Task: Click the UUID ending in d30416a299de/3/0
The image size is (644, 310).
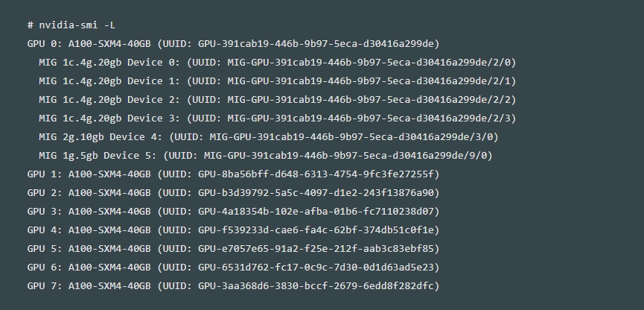Action: (x=351, y=137)
